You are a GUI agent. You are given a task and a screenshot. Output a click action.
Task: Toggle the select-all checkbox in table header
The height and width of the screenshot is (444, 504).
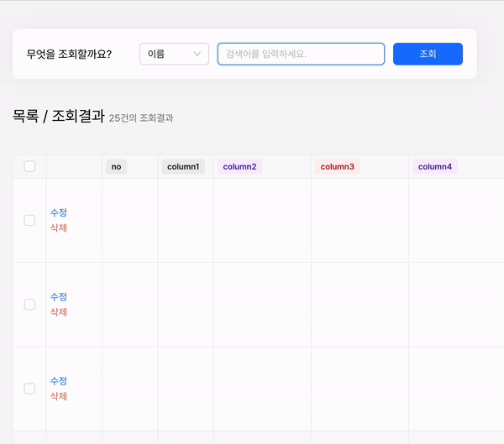click(29, 166)
